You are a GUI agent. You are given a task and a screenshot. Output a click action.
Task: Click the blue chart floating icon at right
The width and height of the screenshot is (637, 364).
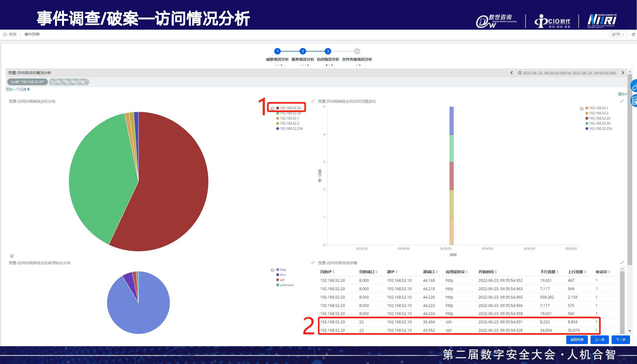click(634, 101)
